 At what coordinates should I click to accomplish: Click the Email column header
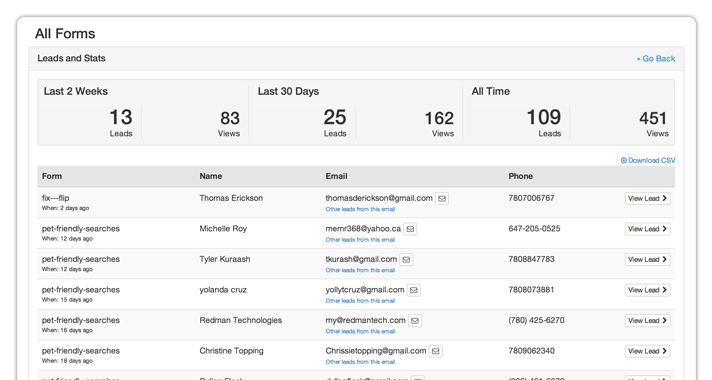click(x=336, y=176)
